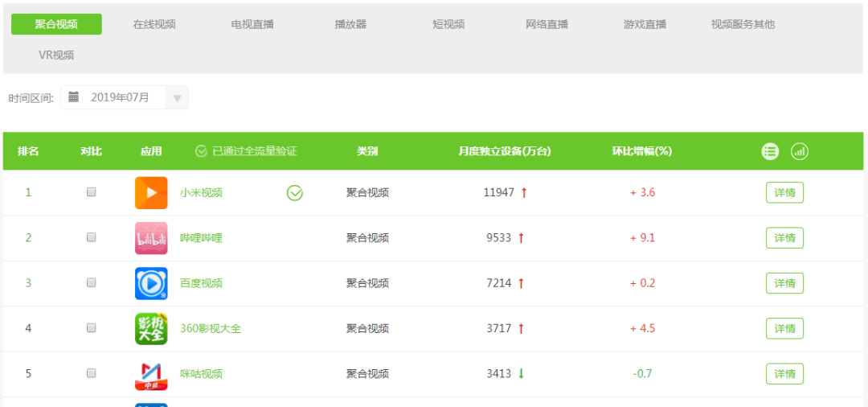The width and height of the screenshot is (868, 407).
Task: Select the 聚合视频 tab
Action: (x=56, y=24)
